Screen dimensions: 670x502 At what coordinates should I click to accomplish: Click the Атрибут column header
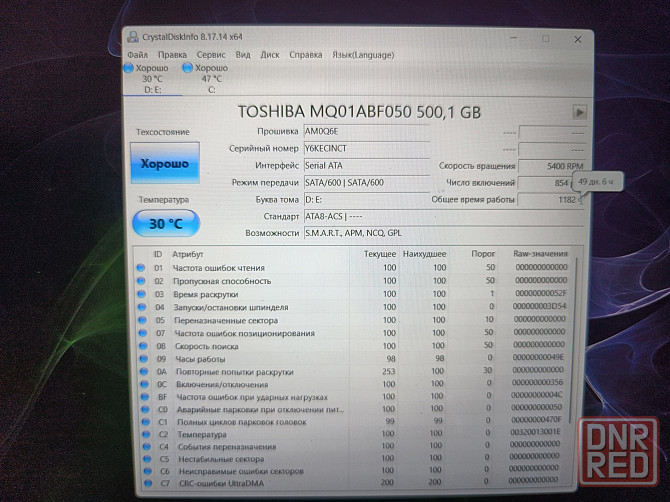(188, 254)
